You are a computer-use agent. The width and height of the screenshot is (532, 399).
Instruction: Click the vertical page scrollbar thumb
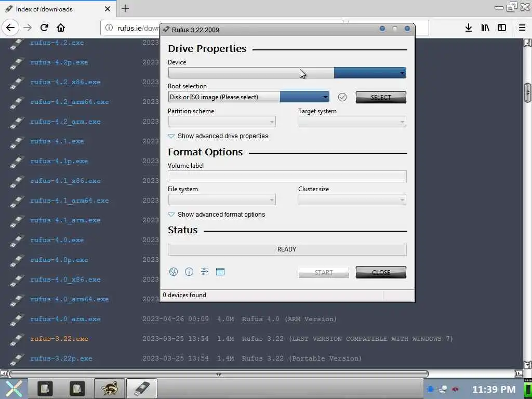point(527,92)
